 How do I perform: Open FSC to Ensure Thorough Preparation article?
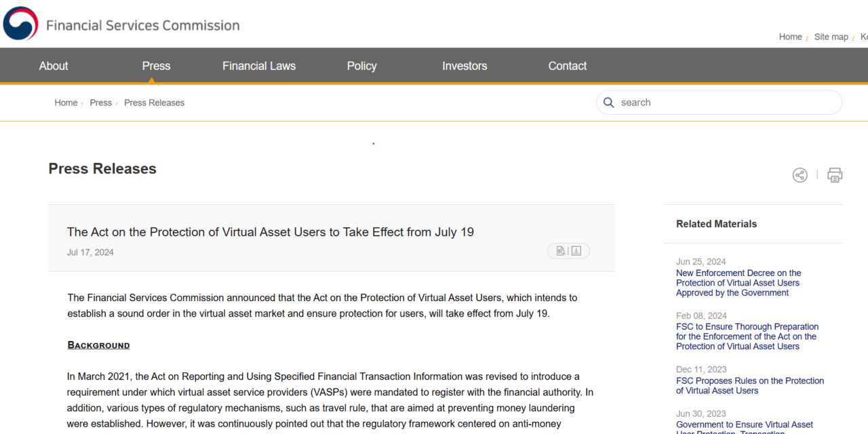point(747,336)
